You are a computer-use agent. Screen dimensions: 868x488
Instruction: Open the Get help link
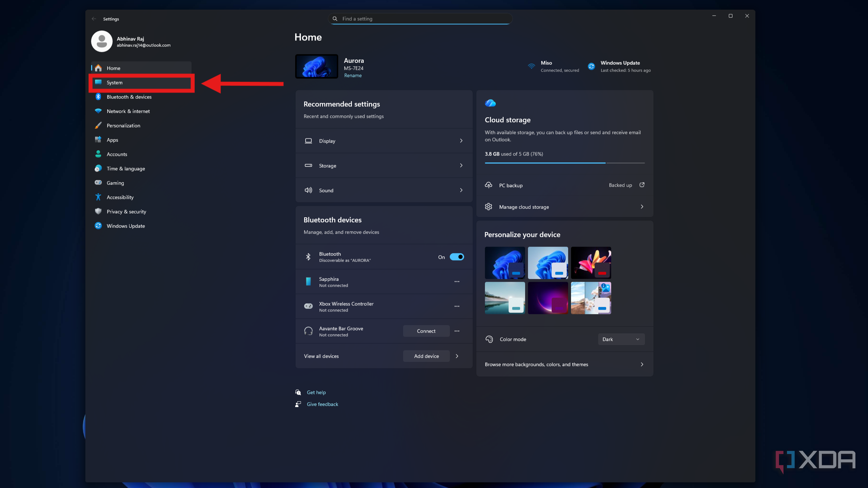(316, 392)
